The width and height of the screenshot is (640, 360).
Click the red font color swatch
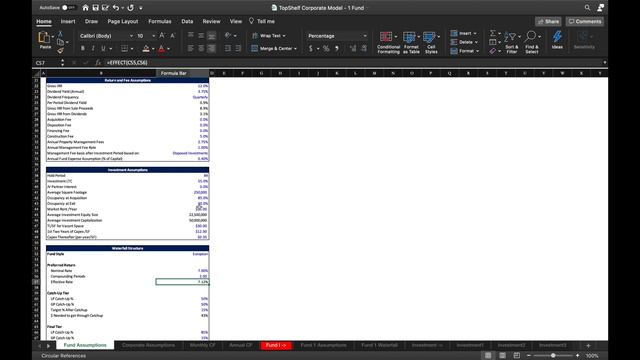pos(162,49)
